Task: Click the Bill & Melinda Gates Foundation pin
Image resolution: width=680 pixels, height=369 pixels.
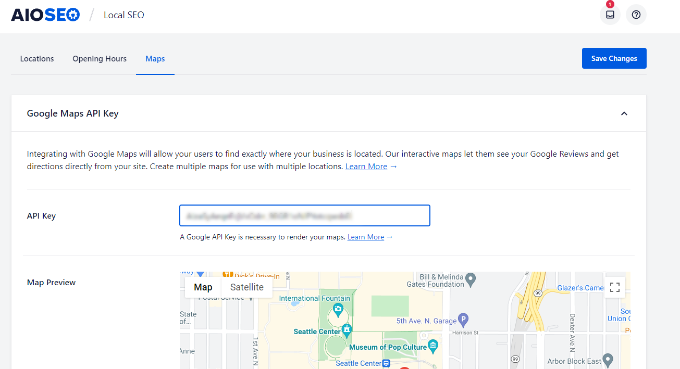Action: (x=471, y=279)
